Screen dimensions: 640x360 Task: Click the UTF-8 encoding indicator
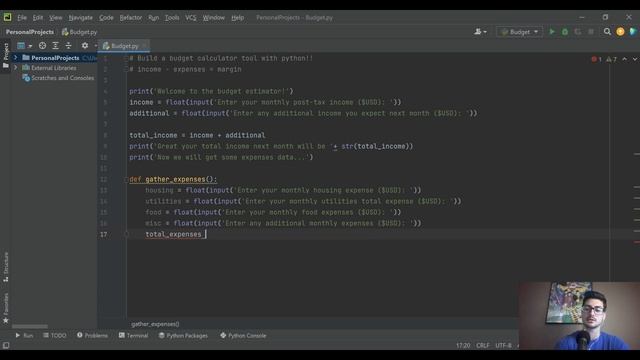[x=503, y=345]
